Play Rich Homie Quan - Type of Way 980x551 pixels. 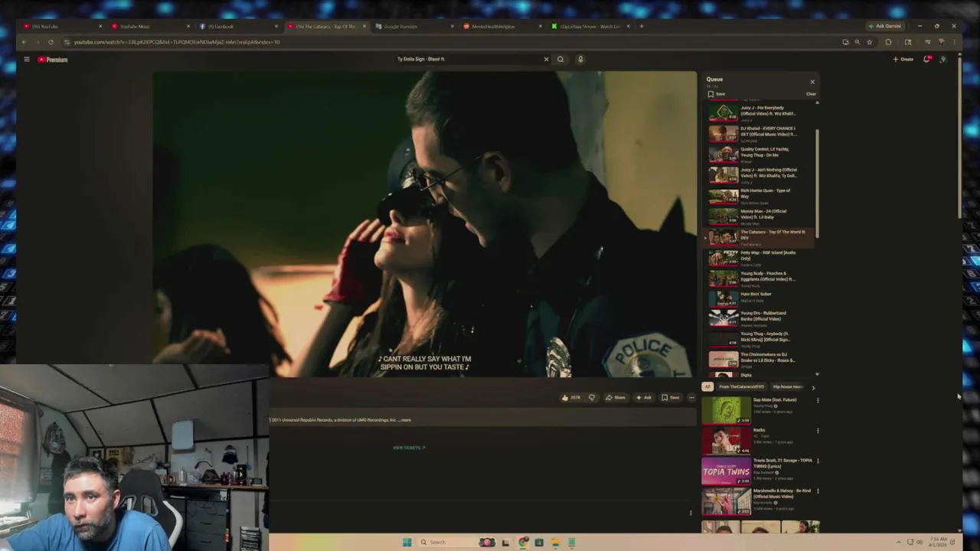point(760,196)
